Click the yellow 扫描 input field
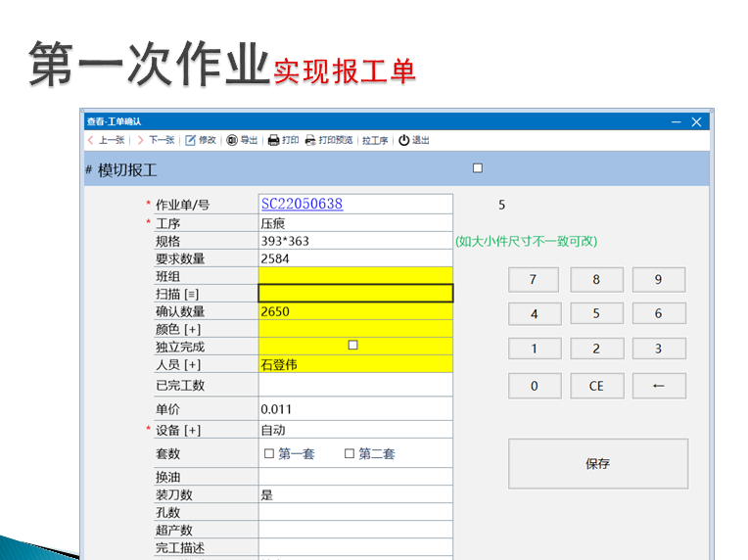The width and height of the screenshot is (748, 560). (355, 293)
